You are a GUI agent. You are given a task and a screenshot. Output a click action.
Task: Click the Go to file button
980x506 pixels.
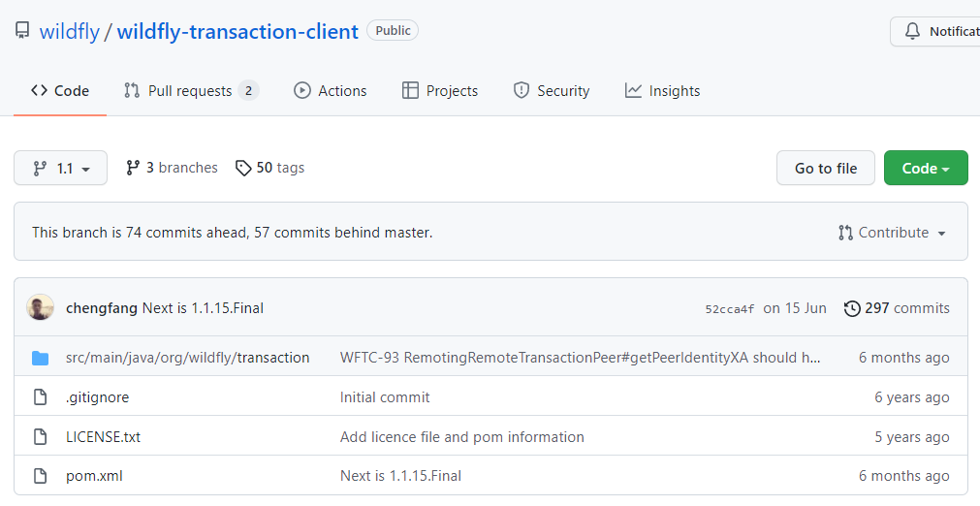pyautogui.click(x=826, y=168)
